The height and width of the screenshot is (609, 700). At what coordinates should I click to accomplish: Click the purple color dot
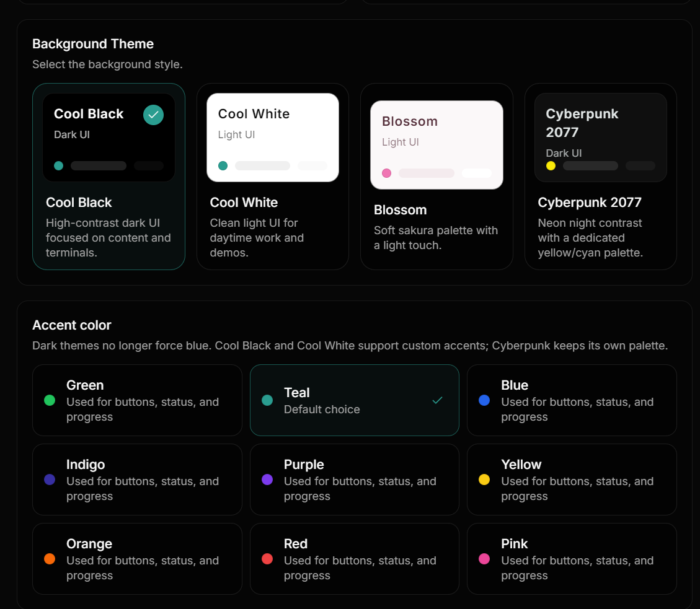coord(267,480)
